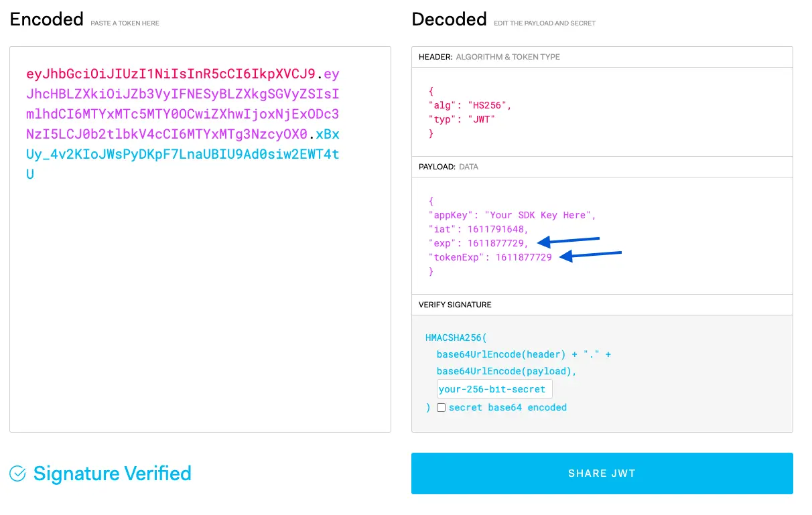This screenshot has height=515, width=812.
Task: Click the your-256-bit-secret input field
Action: pos(494,388)
